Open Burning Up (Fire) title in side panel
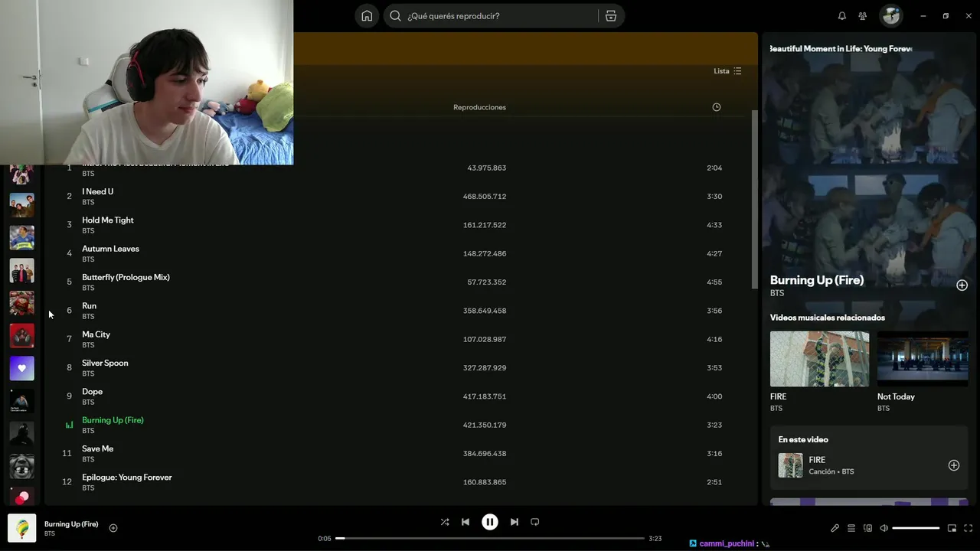 [x=817, y=280]
